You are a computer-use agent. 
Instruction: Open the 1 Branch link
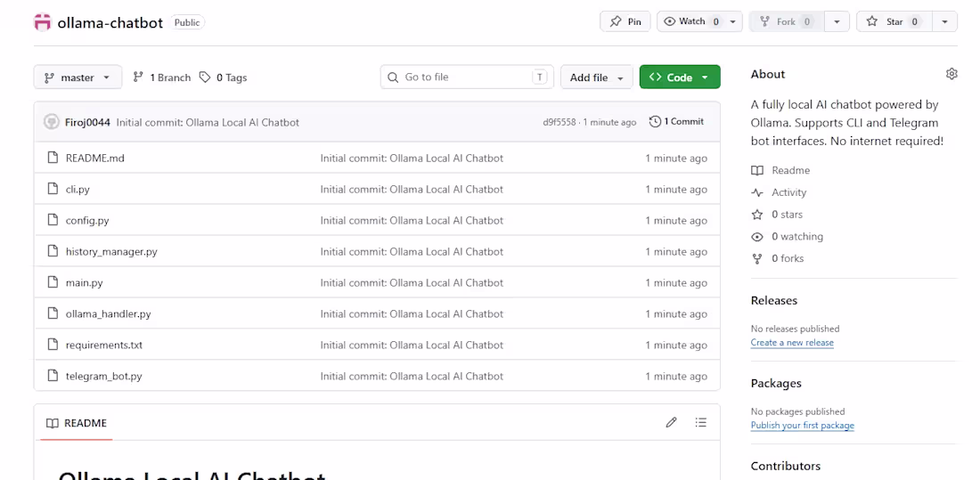tap(162, 77)
